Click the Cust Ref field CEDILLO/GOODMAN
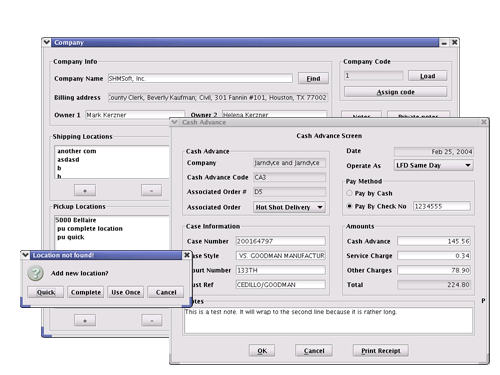This screenshot has width=500, height=375. [280, 285]
